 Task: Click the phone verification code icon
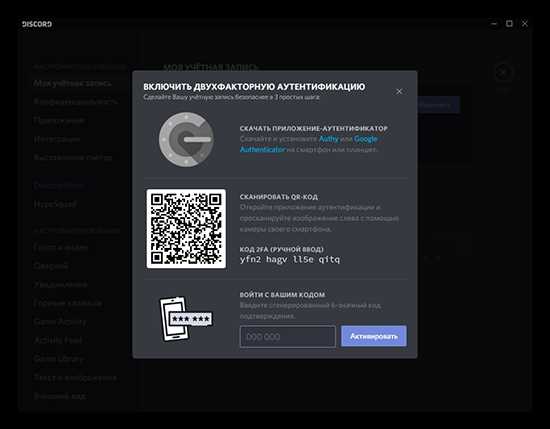[x=186, y=319]
